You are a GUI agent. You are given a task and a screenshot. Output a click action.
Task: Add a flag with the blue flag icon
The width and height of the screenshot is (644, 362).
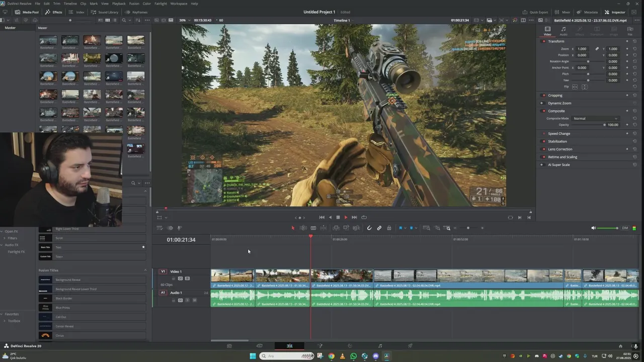(400, 228)
